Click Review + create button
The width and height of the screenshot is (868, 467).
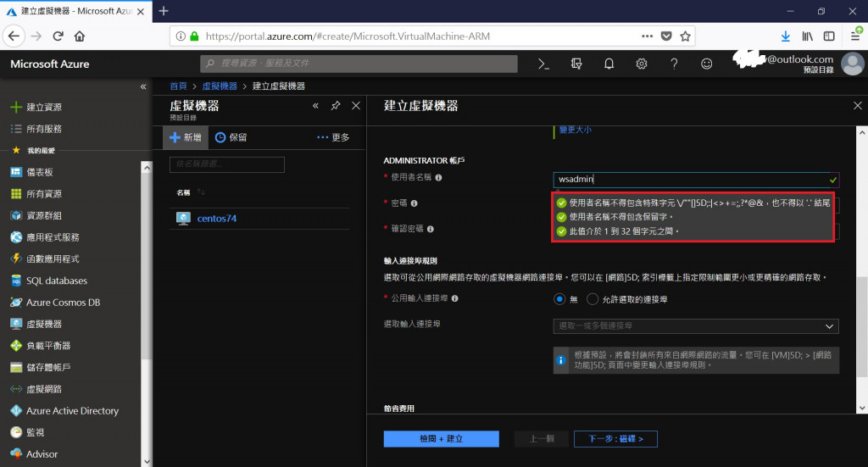[x=441, y=439]
